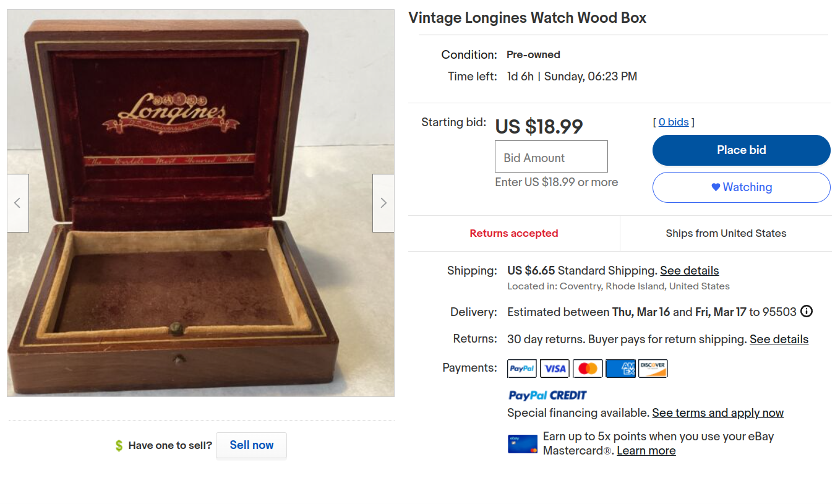Click the Sell now button

click(x=251, y=445)
